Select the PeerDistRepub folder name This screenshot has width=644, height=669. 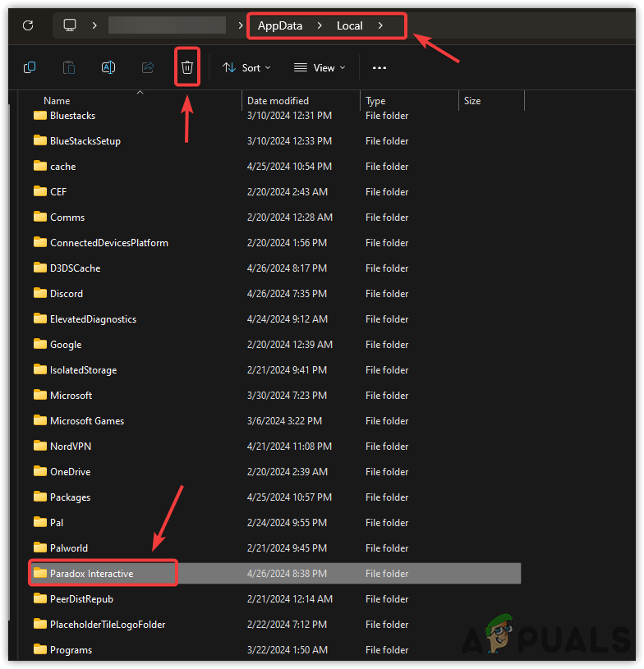81,599
